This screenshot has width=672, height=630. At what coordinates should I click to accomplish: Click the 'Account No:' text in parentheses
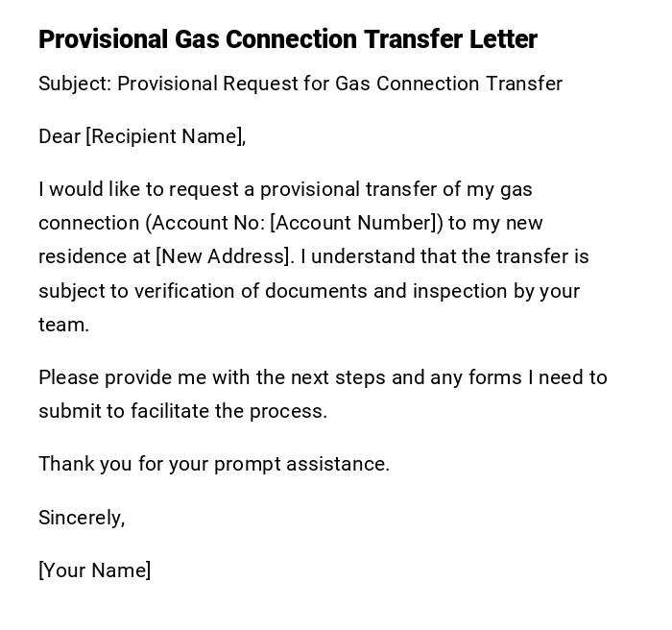(208, 223)
